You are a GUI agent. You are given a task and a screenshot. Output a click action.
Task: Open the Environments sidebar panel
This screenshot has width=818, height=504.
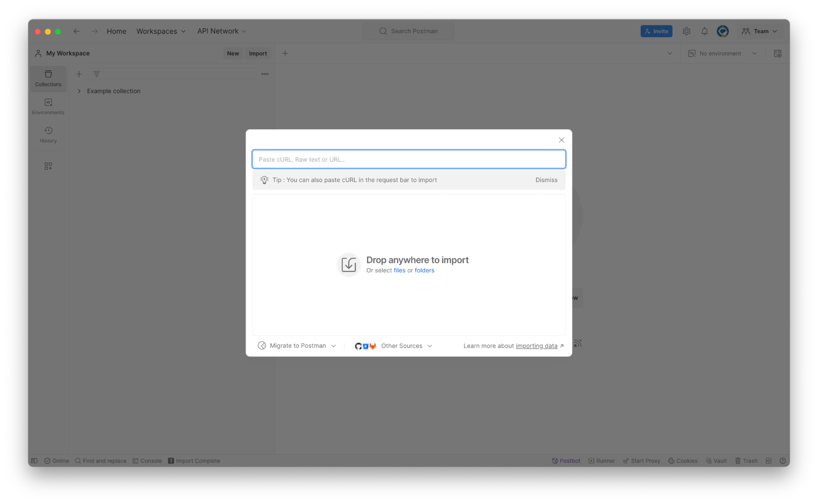click(x=48, y=106)
